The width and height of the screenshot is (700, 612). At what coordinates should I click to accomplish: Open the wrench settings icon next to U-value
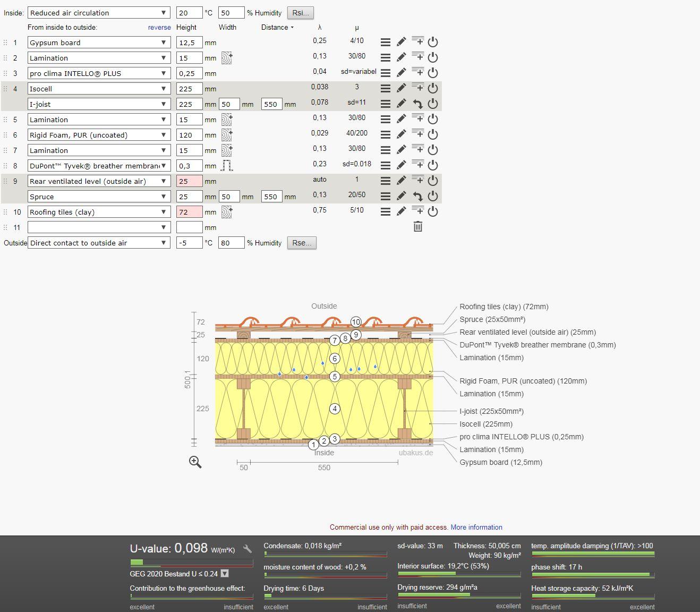(x=247, y=549)
